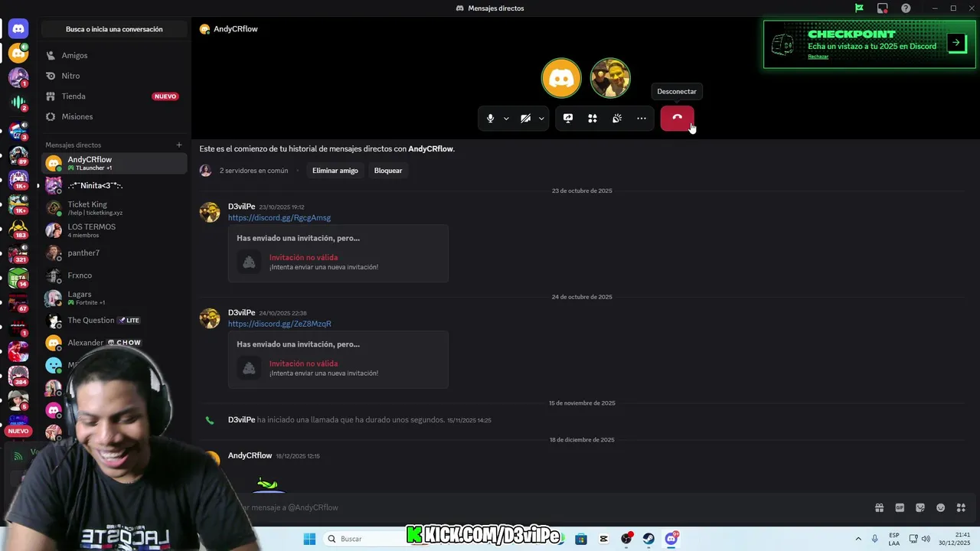The image size is (980, 551).
Task: Open Windows Start menu
Action: [x=309, y=539]
